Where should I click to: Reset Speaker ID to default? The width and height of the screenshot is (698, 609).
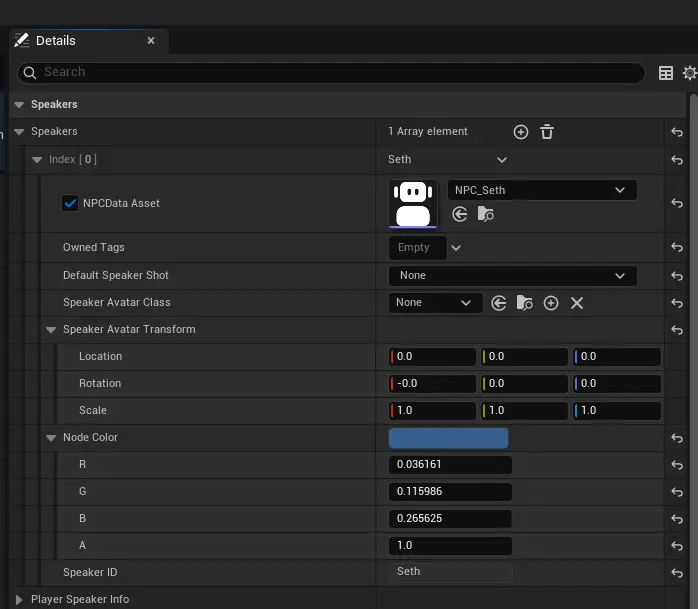coord(677,573)
